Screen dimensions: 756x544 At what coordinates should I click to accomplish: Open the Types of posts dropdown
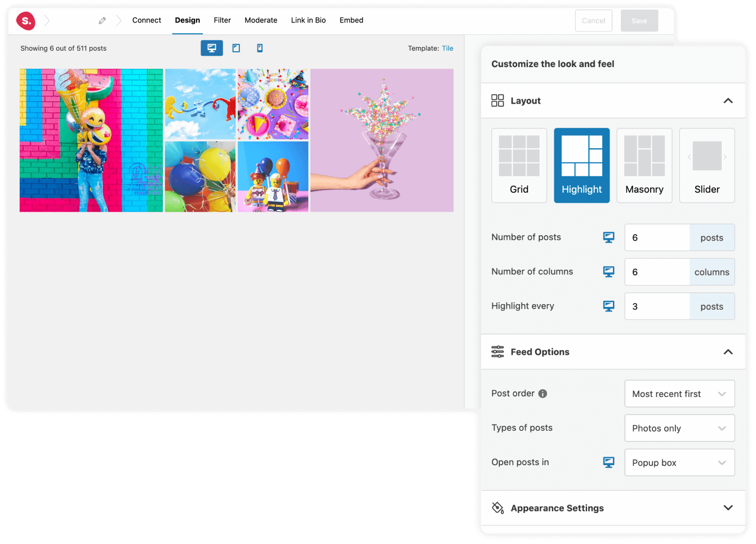[x=679, y=428]
